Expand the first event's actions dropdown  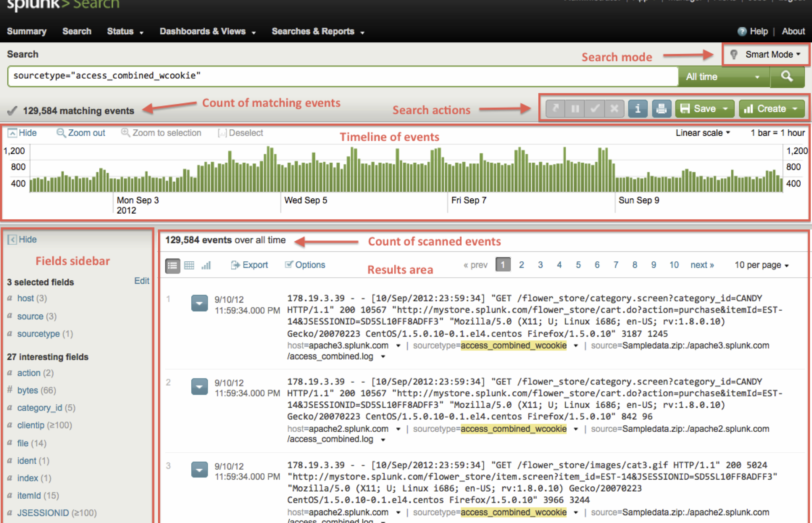click(199, 303)
